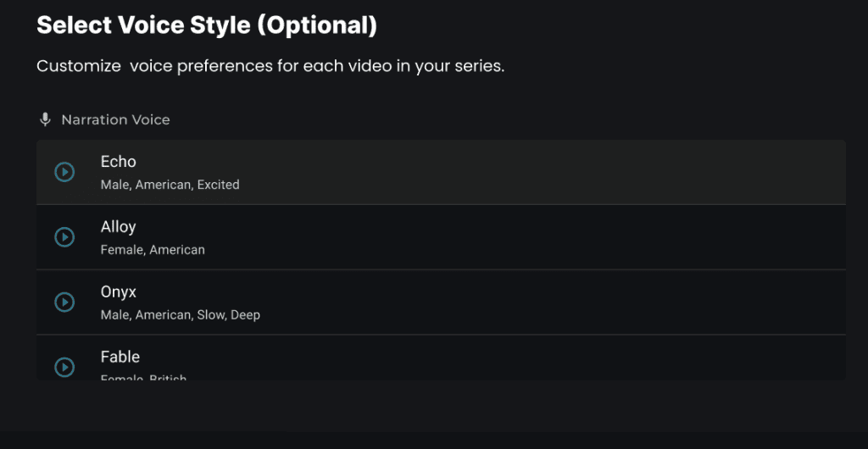Click the "Excited" tag on Echo
The width and height of the screenshot is (868, 449).
(219, 185)
